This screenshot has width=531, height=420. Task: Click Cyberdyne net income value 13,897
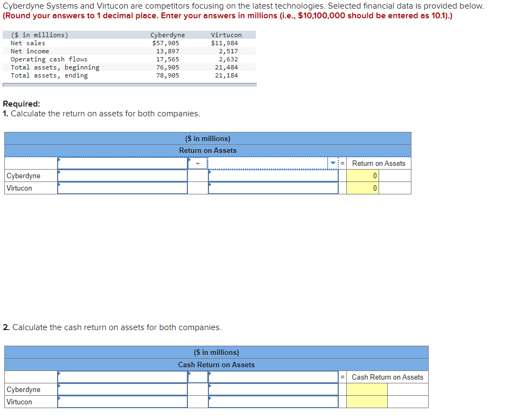[167, 51]
